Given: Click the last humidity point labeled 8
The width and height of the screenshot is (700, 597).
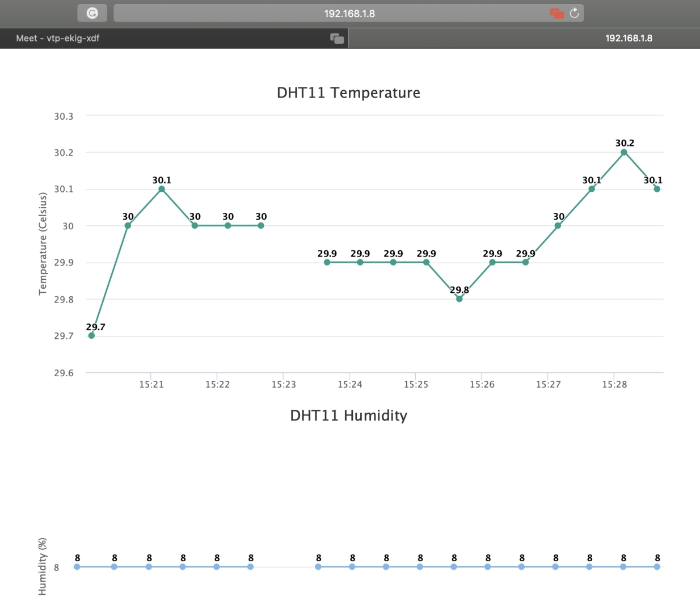Looking at the screenshot, I should pyautogui.click(x=657, y=566).
